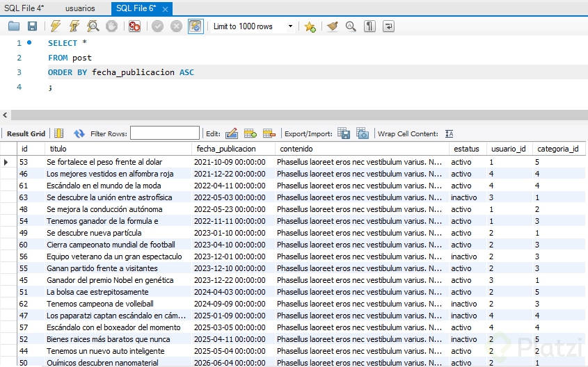Toggle Wrap Cell Content icon

[x=450, y=133]
